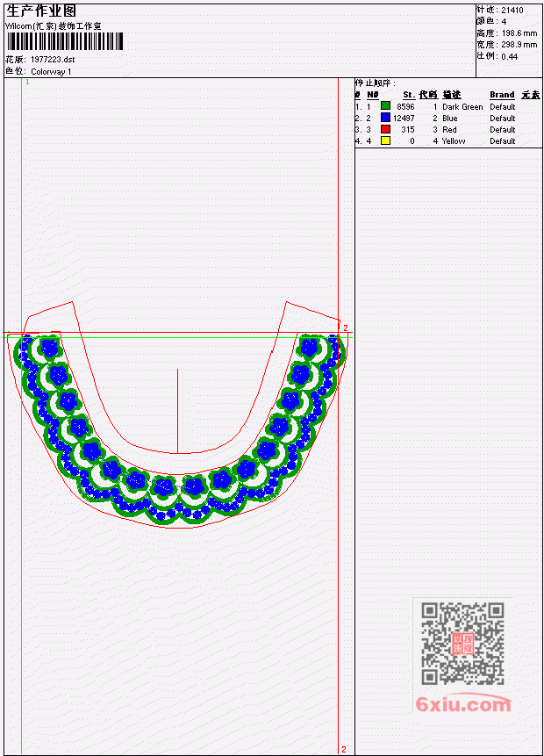Click the QR code image

462,644
